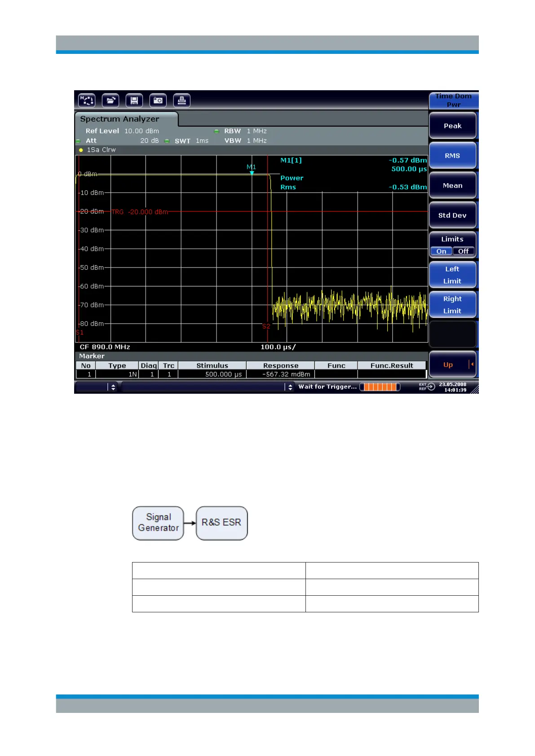Click the SWT 1ms setting

[192, 141]
